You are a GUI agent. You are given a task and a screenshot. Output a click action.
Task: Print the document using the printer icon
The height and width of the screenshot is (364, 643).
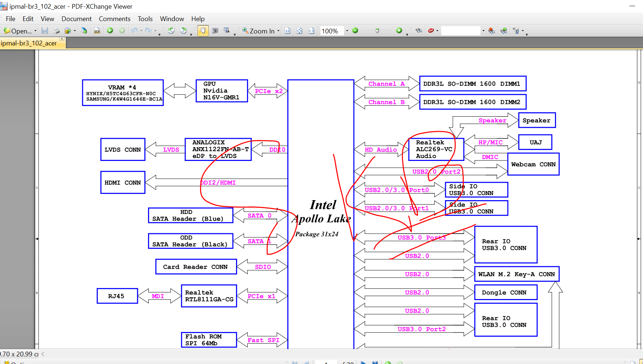pyautogui.click(x=56, y=31)
